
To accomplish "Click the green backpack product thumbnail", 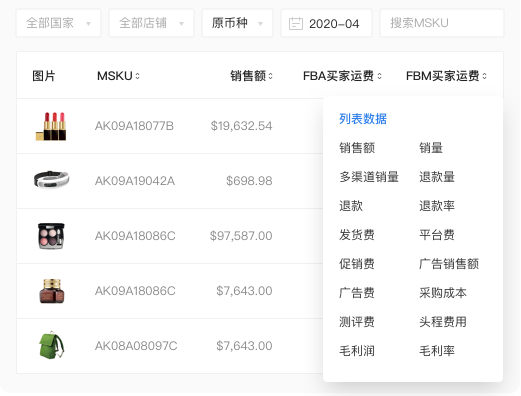I will [51, 345].
